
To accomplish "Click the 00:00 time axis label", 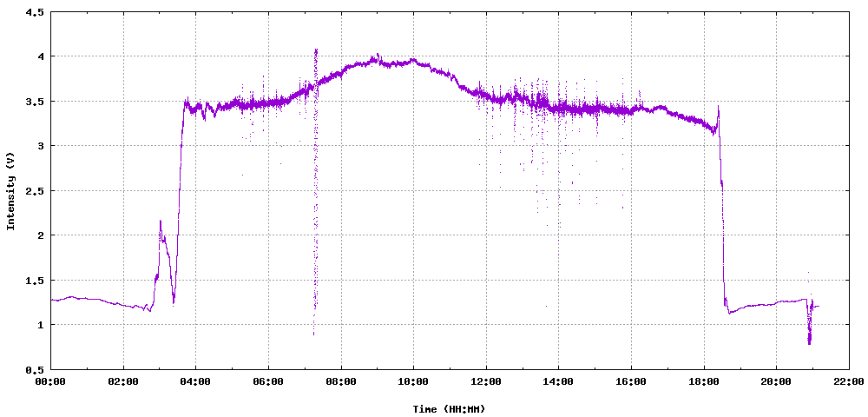I will [x=50, y=382].
